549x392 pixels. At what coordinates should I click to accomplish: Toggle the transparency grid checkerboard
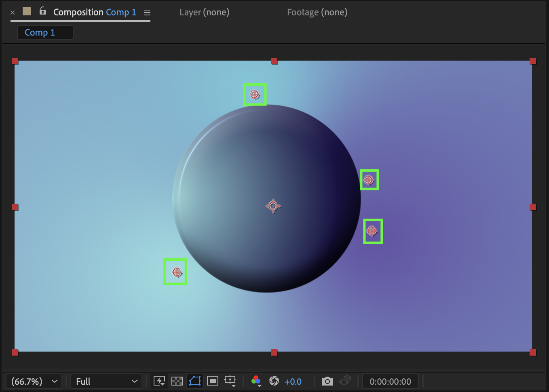[x=177, y=381]
